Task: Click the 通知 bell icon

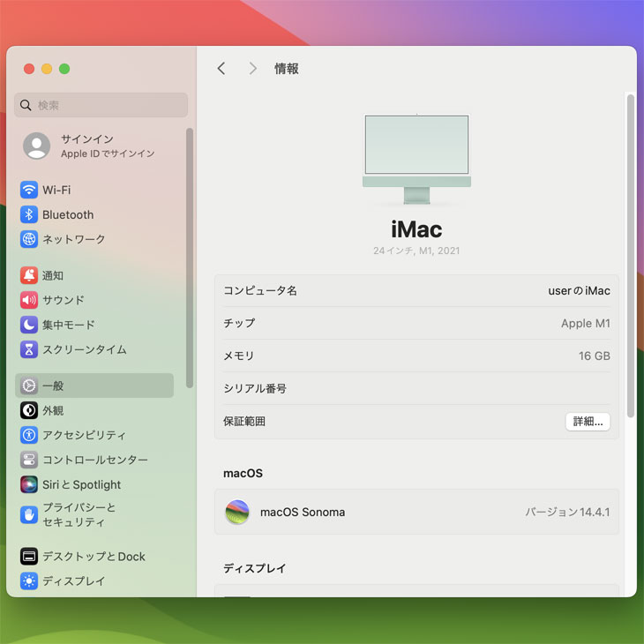Action: coord(29,275)
